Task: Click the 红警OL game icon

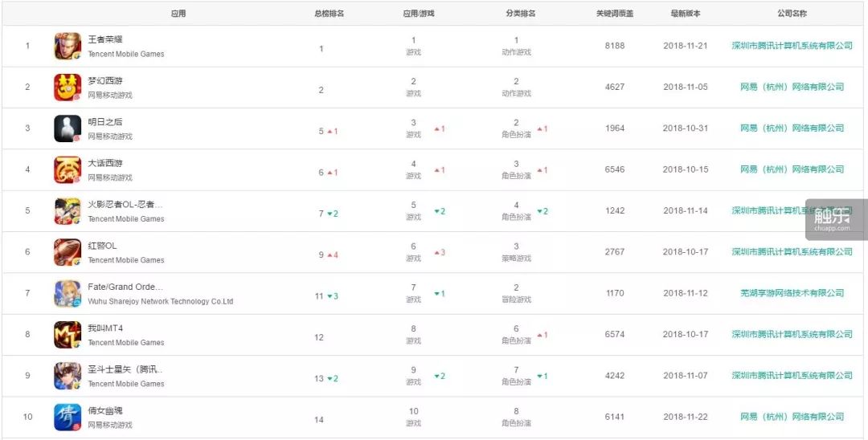Action: point(68,252)
